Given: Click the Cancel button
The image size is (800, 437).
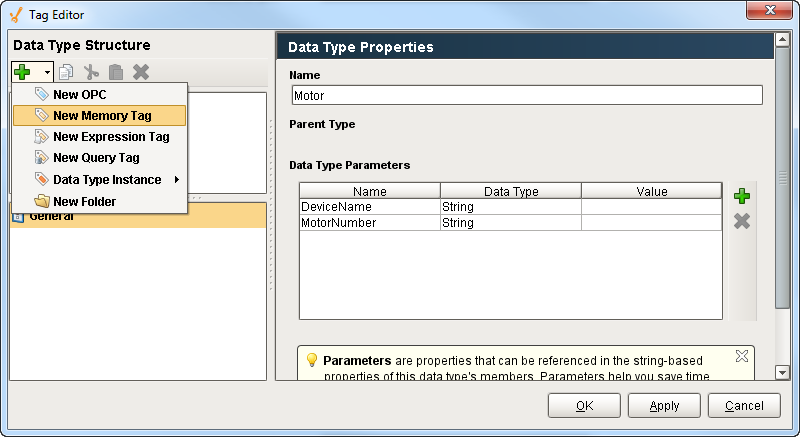Looking at the screenshot, I should point(744,406).
